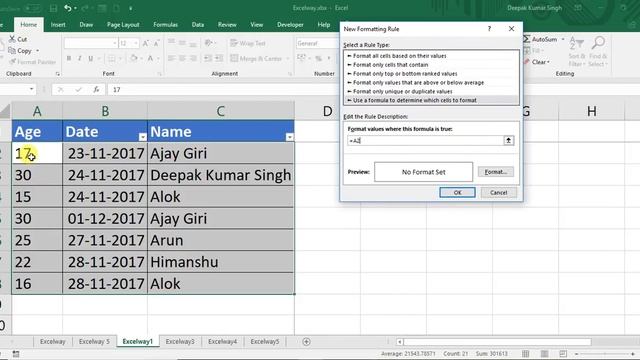This screenshot has width=640, height=360.
Task: Add a new sheet with plus icon
Action: (x=306, y=342)
